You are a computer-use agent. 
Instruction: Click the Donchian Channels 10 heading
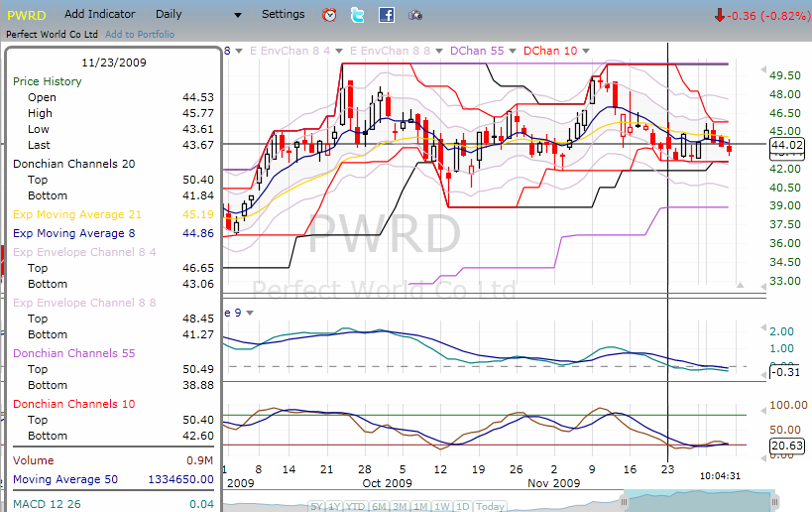click(x=74, y=404)
